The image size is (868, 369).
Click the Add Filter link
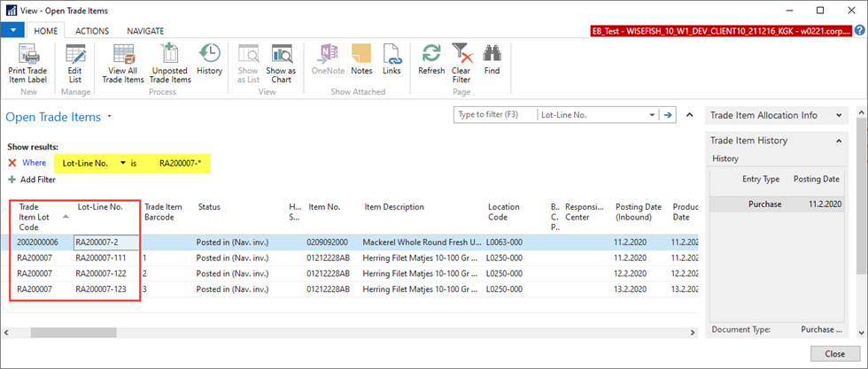(38, 180)
